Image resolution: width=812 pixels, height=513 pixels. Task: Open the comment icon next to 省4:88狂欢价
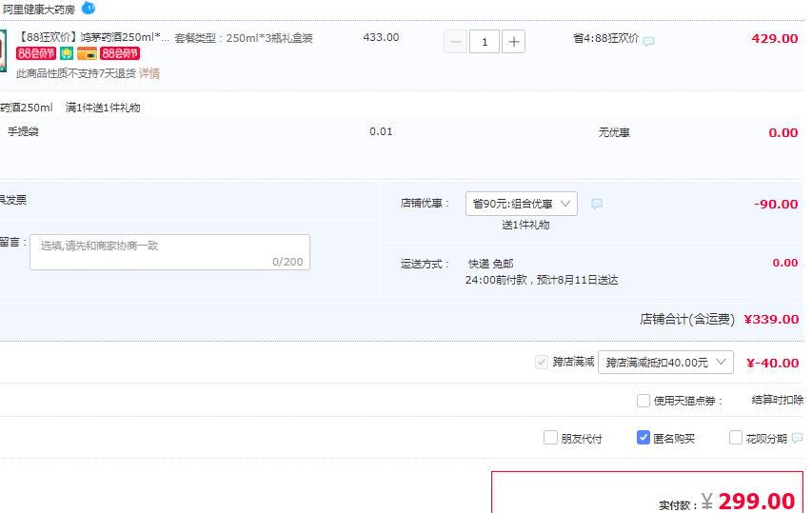point(648,41)
